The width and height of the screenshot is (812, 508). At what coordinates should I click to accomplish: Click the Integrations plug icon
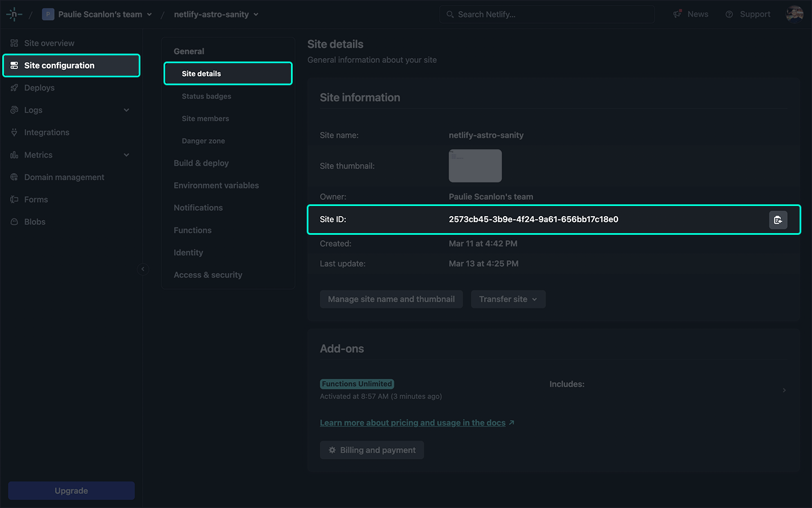coord(14,133)
